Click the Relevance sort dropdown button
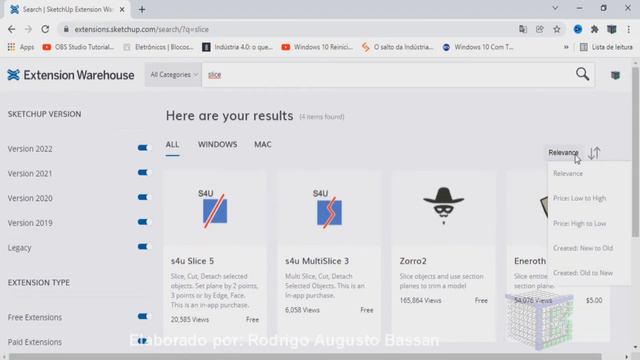The height and width of the screenshot is (360, 640). [x=563, y=153]
